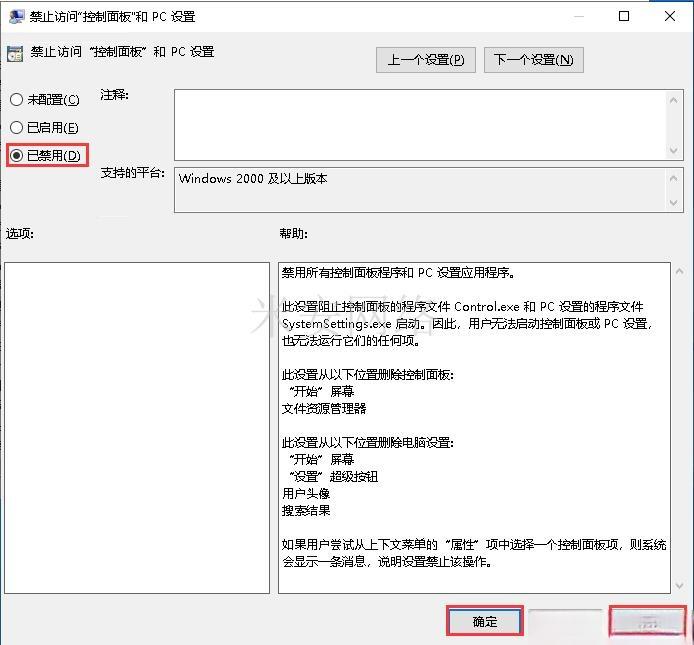Click the 搜索结果 help text line
This screenshot has height=645, width=694.
click(306, 510)
